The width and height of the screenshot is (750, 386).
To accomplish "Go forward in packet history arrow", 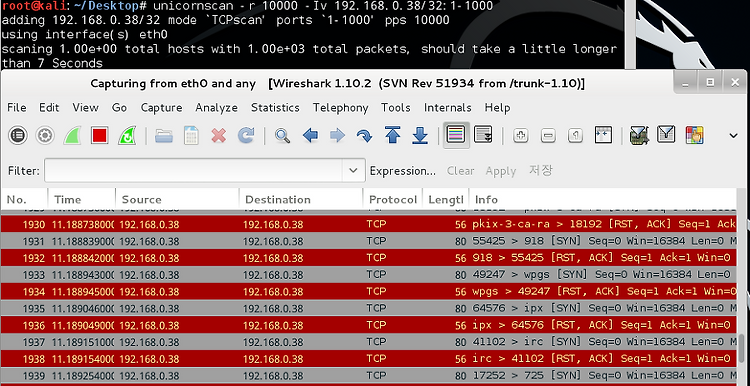I will 337,136.
